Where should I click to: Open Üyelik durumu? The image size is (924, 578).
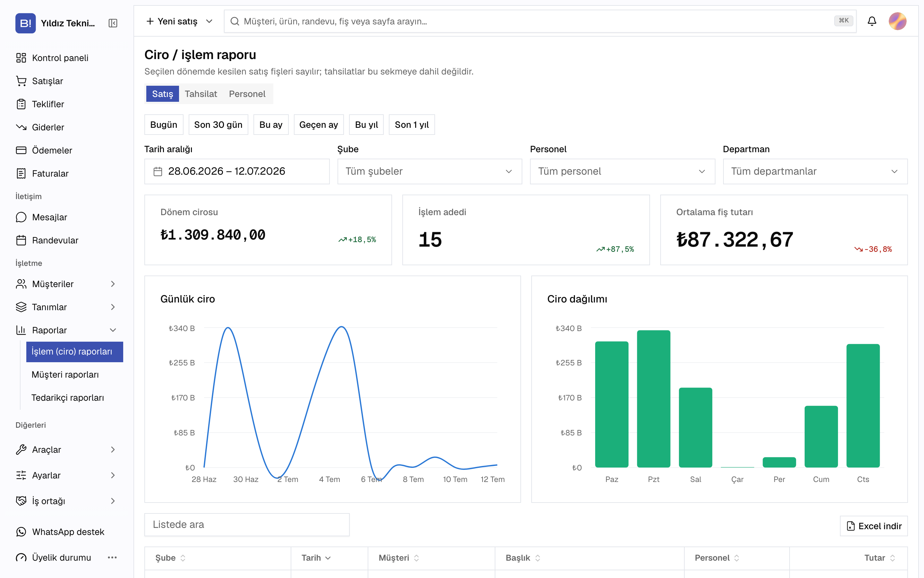(x=54, y=557)
